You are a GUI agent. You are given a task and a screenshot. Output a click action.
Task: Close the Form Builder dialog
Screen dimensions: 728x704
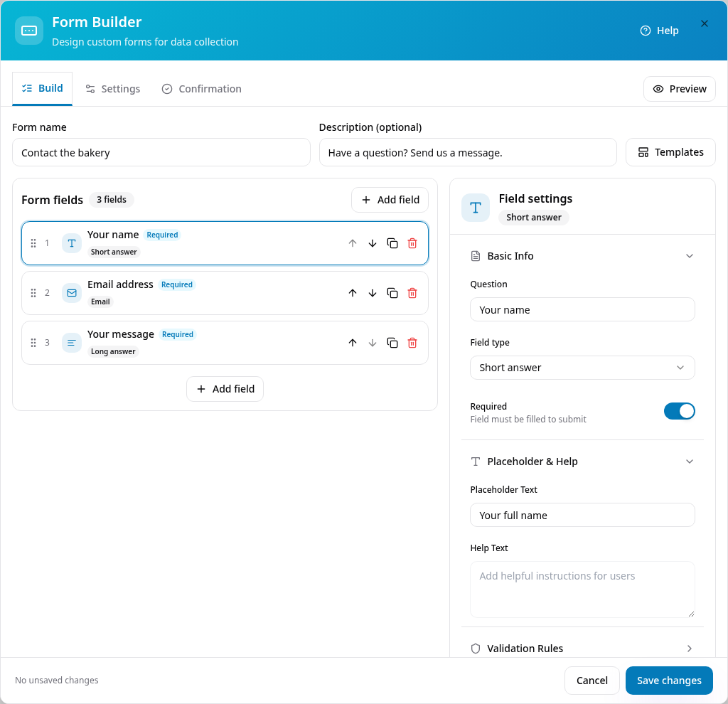[x=705, y=23]
